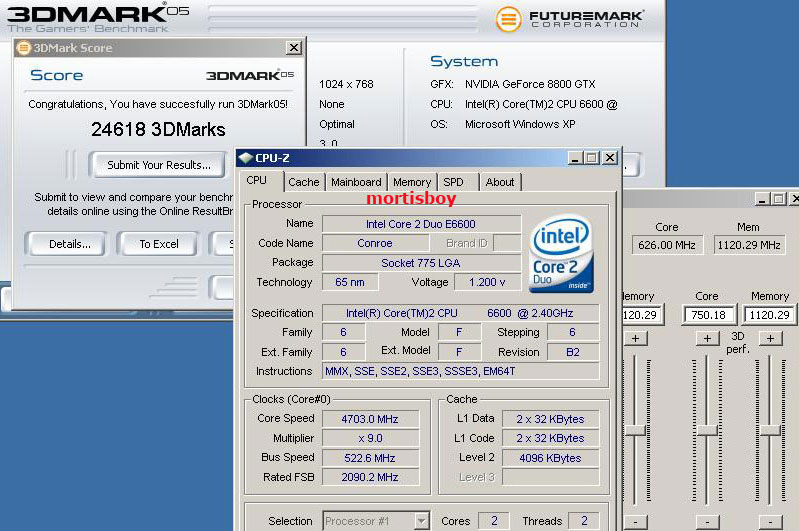Click the left Memory slider handle
The height and width of the screenshot is (531, 799).
tap(635, 431)
